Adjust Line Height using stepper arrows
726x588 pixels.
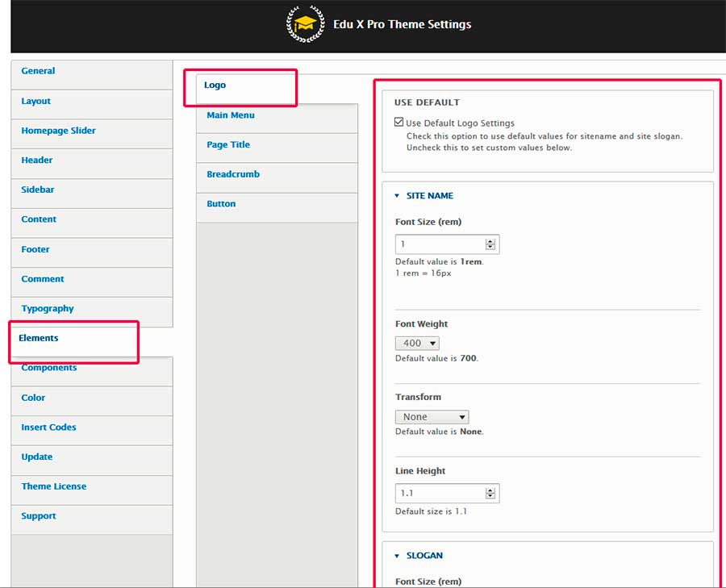[x=490, y=493]
